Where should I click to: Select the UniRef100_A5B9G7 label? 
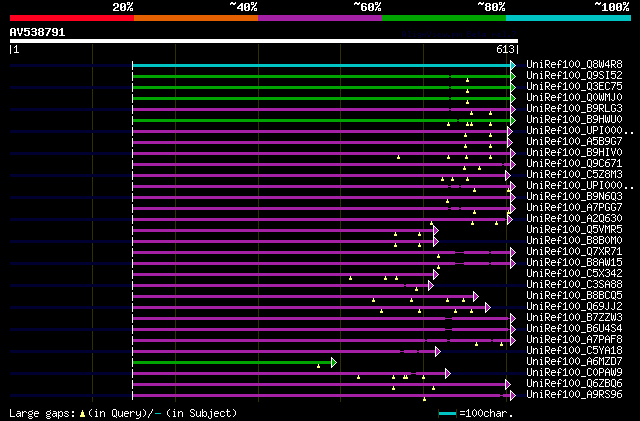point(574,142)
